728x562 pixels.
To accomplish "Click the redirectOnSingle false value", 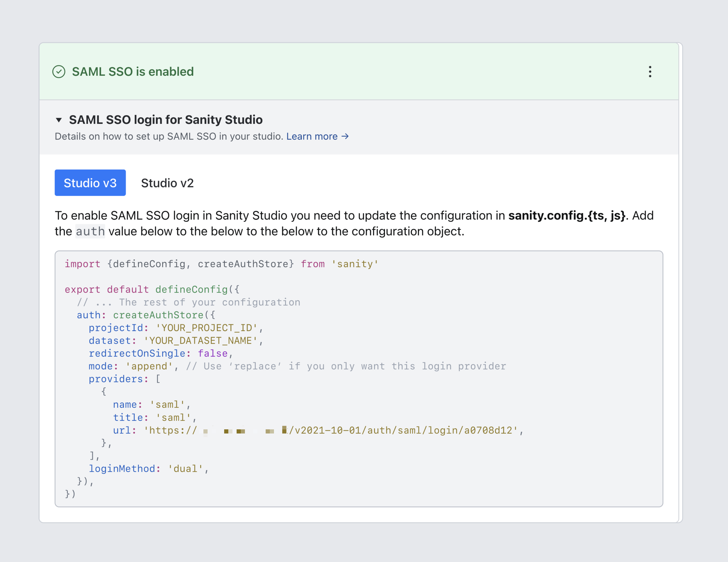I will pyautogui.click(x=213, y=353).
